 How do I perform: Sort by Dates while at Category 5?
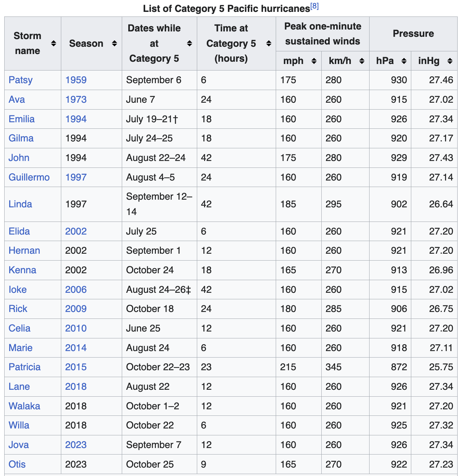click(189, 43)
